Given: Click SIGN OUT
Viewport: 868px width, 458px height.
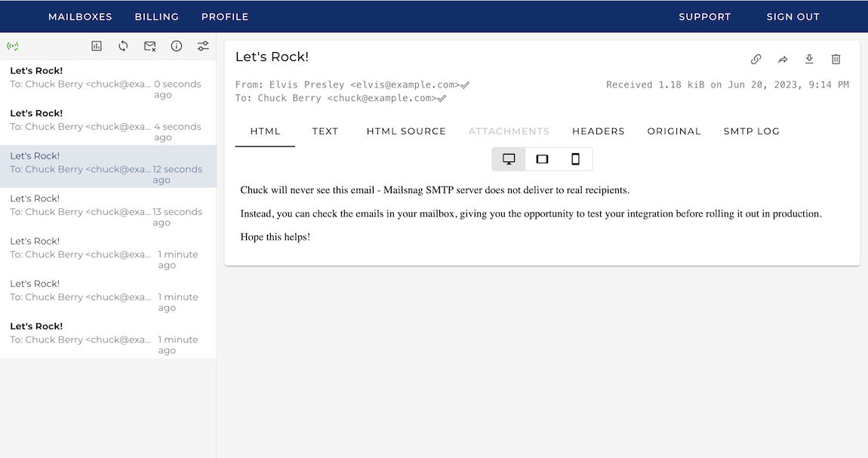Looking at the screenshot, I should pos(793,17).
